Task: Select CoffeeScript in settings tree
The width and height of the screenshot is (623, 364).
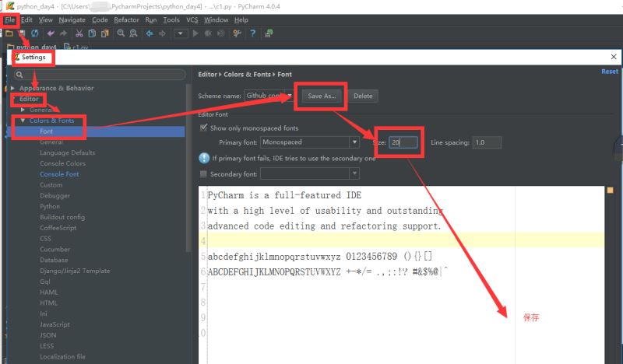Action: (58, 227)
